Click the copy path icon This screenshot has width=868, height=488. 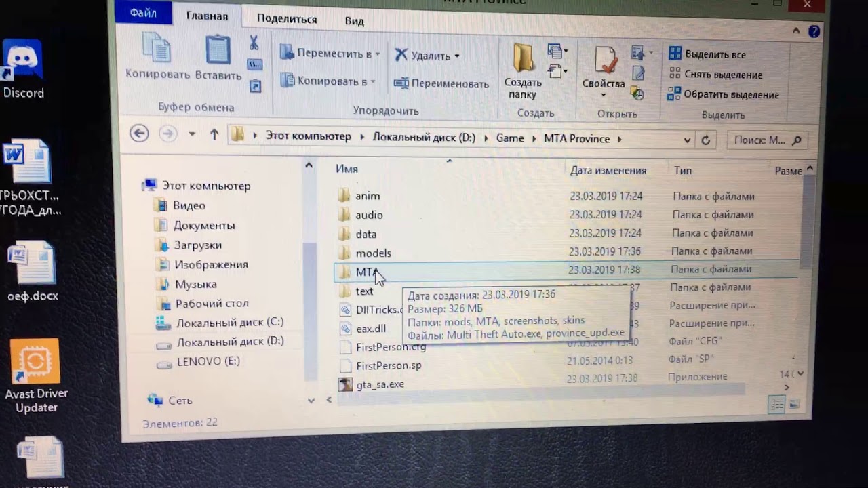tap(255, 65)
